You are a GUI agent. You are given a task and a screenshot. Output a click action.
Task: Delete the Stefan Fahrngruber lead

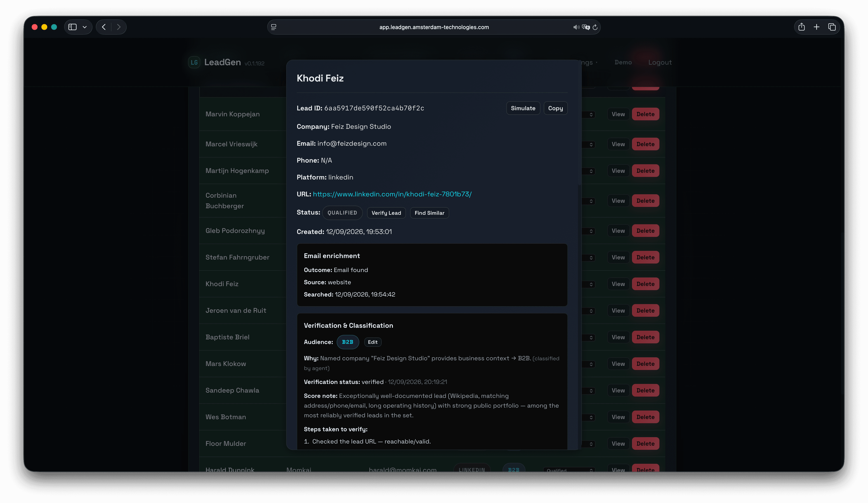[645, 257]
